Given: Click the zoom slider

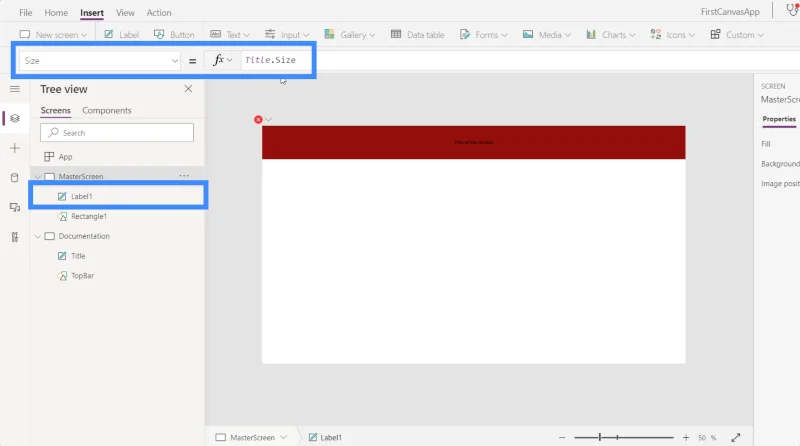Looking at the screenshot, I should coord(623,437).
